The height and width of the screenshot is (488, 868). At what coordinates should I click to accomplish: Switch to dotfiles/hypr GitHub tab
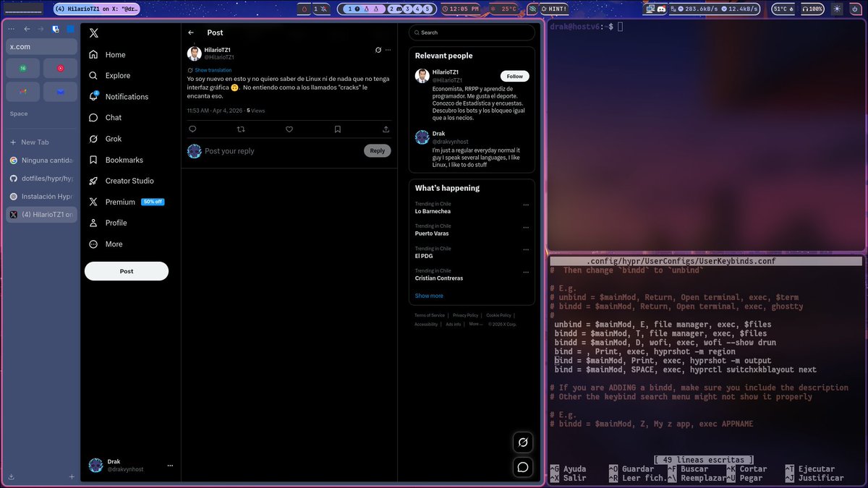tap(41, 179)
